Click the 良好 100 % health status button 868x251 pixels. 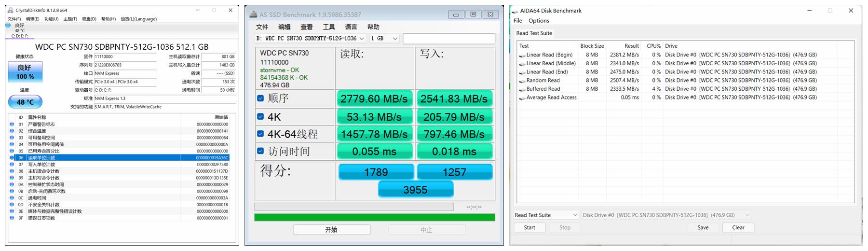click(x=25, y=72)
